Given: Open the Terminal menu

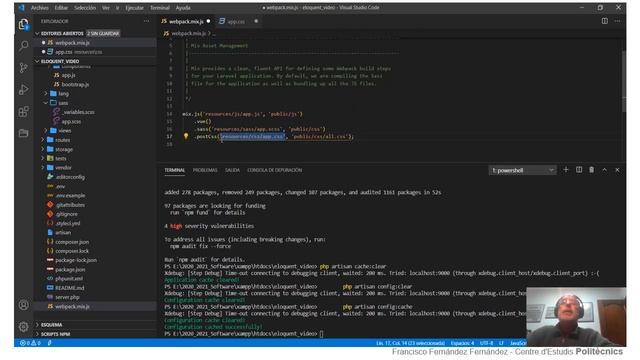Looking at the screenshot, I should click(x=160, y=8).
